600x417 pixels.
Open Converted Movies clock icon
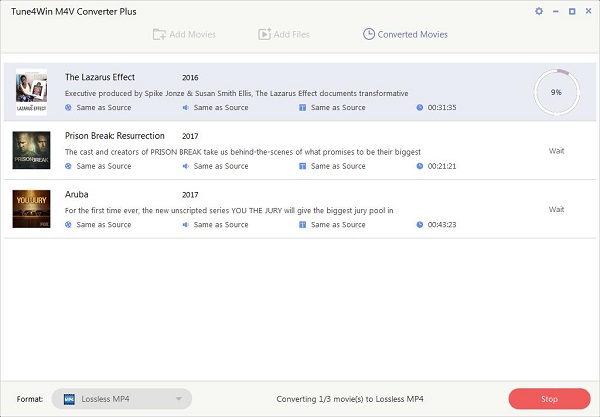point(368,34)
